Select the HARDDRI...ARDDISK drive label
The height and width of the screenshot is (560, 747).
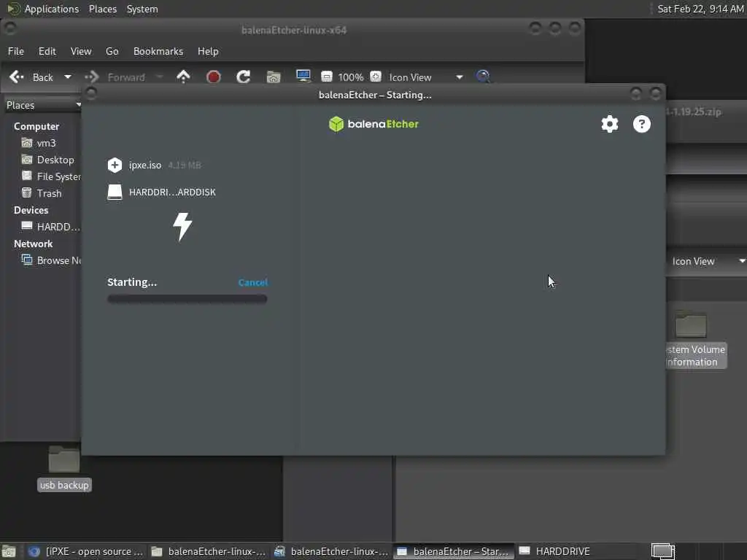tap(172, 192)
